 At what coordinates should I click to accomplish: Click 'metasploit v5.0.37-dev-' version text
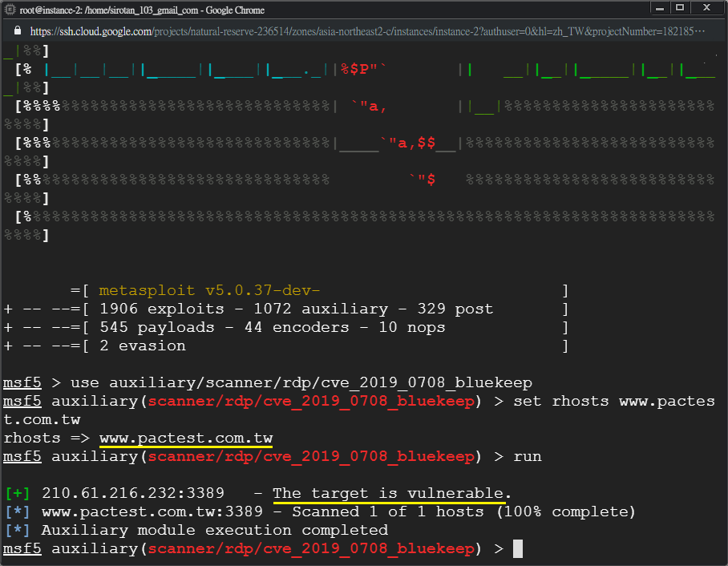point(209,291)
